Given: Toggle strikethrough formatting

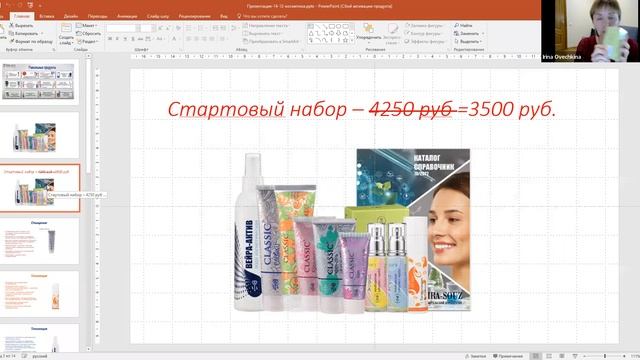Looking at the screenshot, I should [x=140, y=39].
